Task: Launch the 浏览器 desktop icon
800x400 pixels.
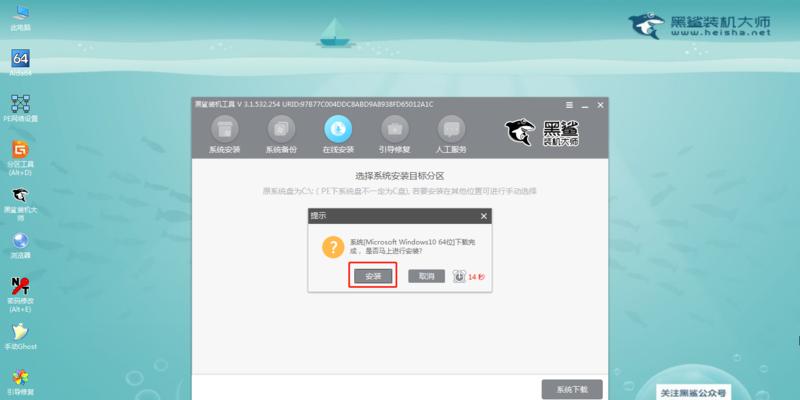Action: (x=20, y=245)
